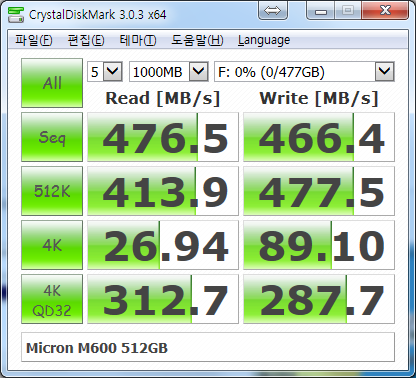Screen dimensions: 416x378
Task: Click the Write [MB/s] column header
Action: (319, 98)
